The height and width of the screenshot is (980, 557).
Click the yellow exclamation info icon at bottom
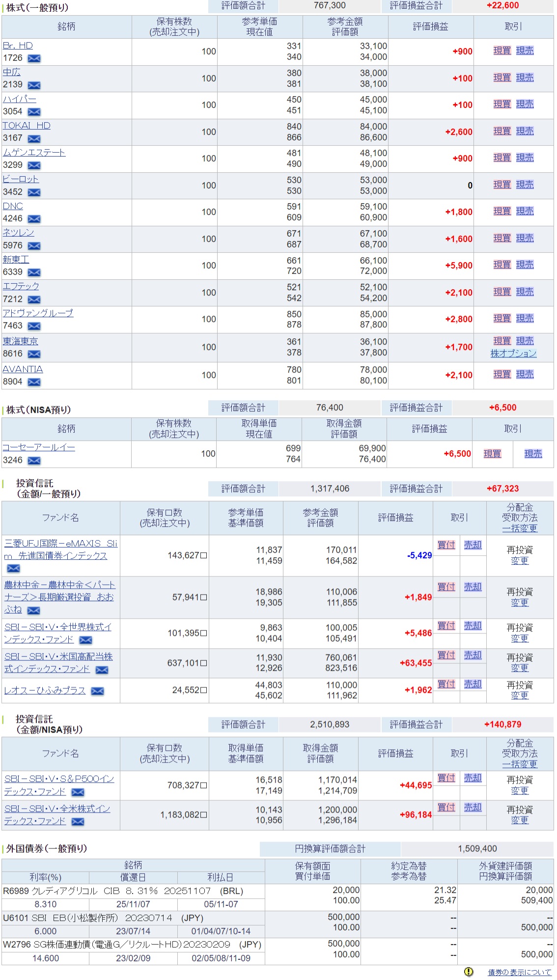pos(469,972)
